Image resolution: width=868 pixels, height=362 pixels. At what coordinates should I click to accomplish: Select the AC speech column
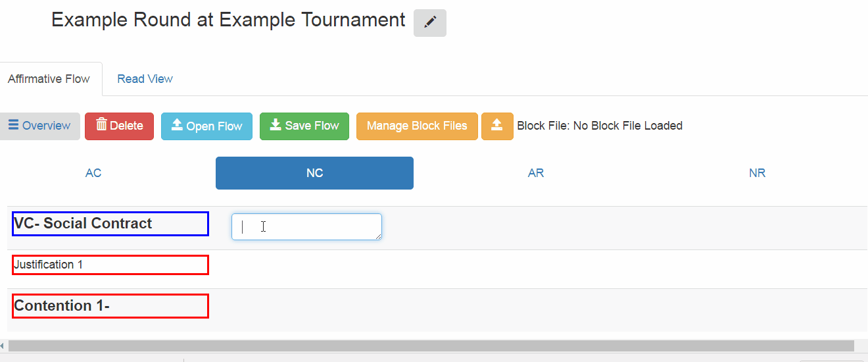pyautogui.click(x=93, y=173)
